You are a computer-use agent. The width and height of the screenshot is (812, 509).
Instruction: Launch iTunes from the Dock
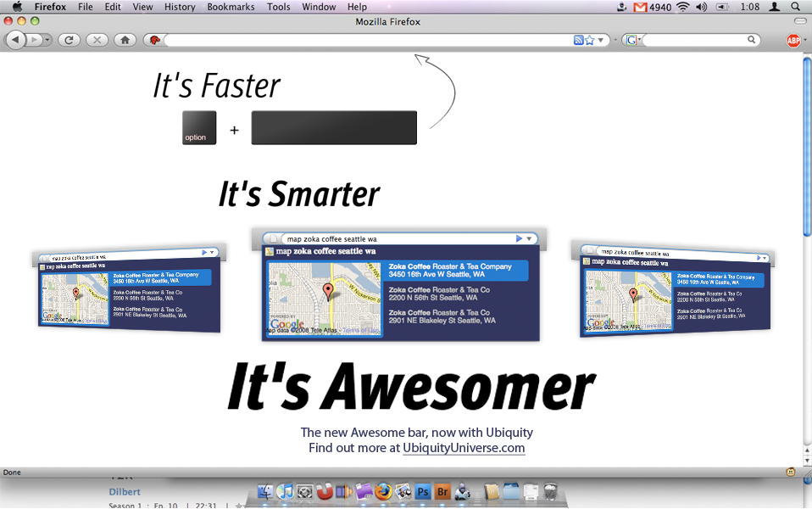(285, 491)
